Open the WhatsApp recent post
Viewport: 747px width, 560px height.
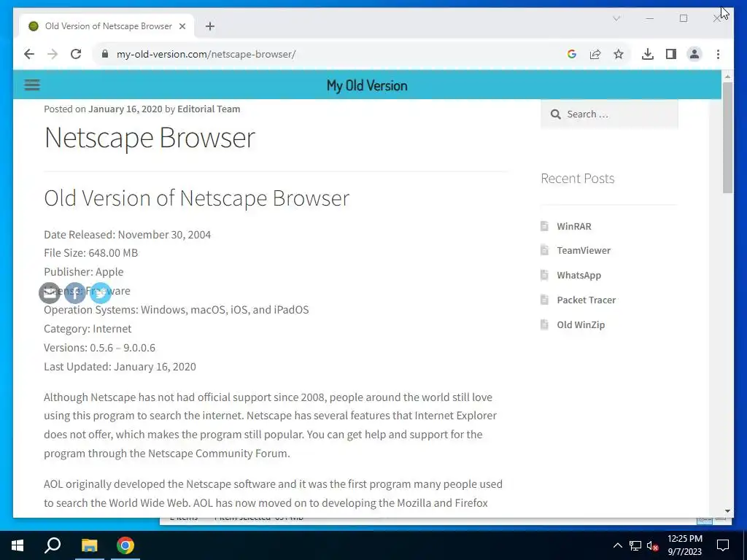coord(578,275)
